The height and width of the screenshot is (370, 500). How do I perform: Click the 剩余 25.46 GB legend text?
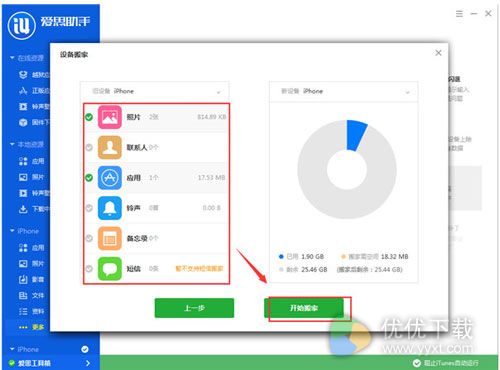[307, 269]
